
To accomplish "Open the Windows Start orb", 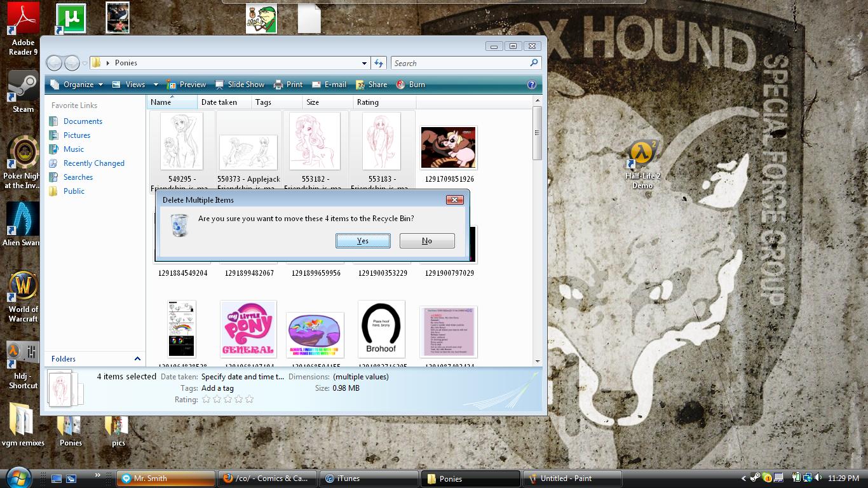I will click(x=18, y=478).
